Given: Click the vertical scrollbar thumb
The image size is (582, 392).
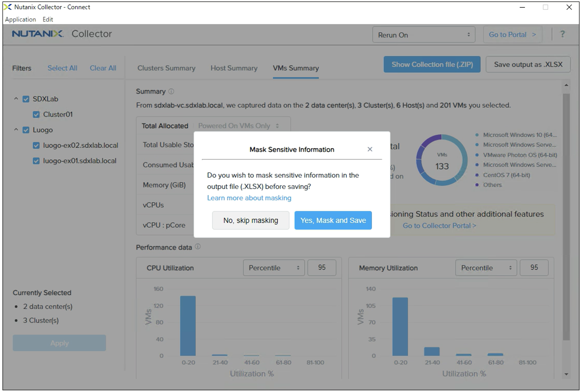Looking at the screenshot, I should [566, 216].
